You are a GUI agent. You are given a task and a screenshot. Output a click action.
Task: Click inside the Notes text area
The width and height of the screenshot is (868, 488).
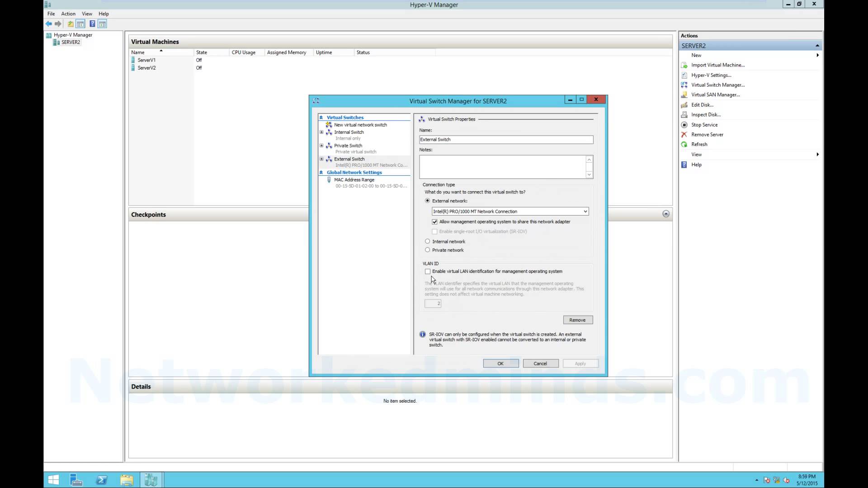[502, 167]
